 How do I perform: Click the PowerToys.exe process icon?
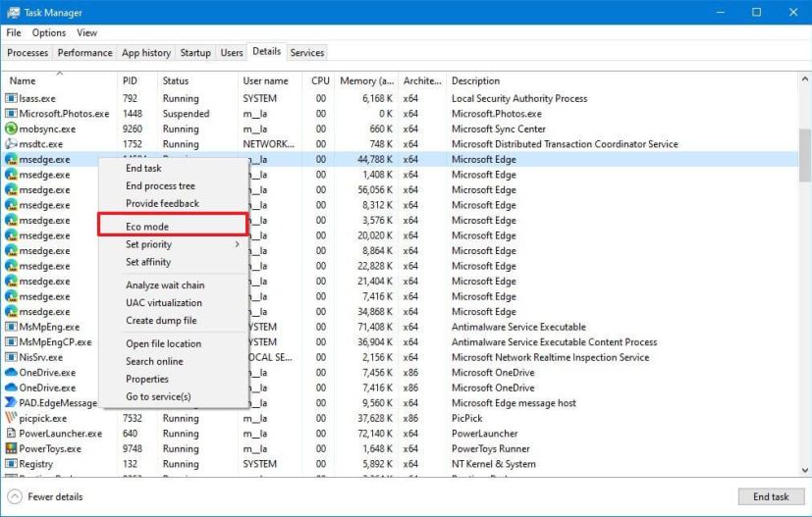coord(11,448)
